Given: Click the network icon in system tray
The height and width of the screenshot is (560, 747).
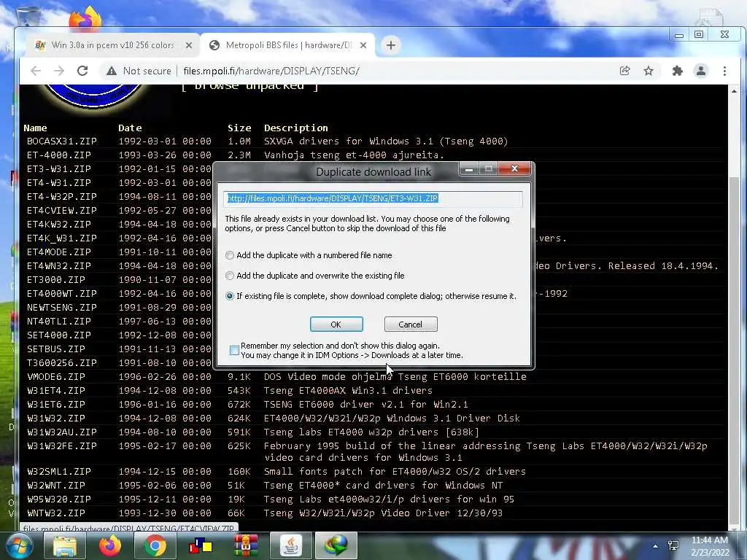Looking at the screenshot, I should coord(673,545).
